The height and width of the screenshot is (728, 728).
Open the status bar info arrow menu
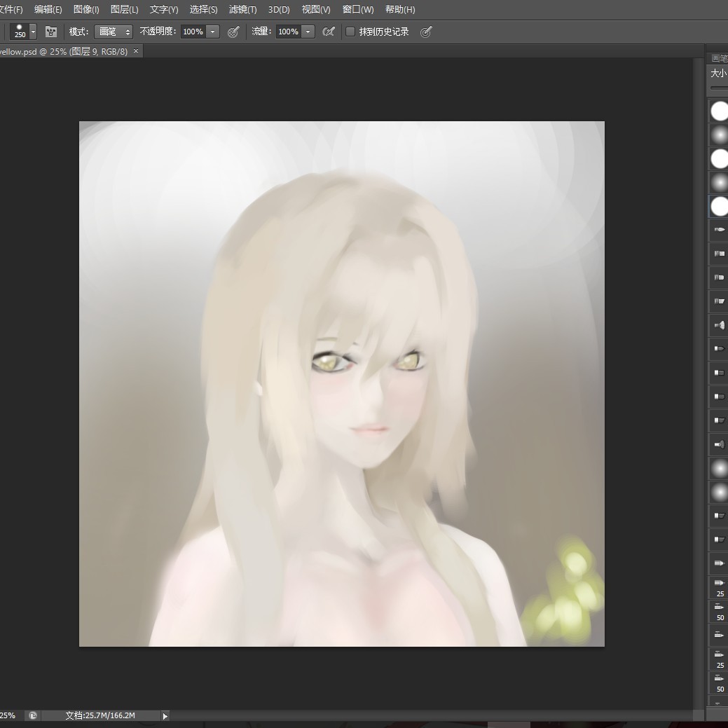165,715
